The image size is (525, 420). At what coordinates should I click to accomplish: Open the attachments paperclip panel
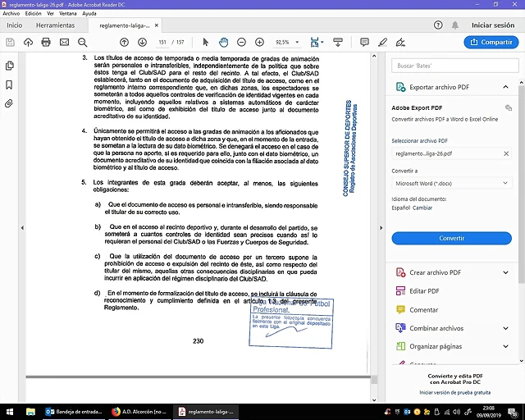pos(9,103)
